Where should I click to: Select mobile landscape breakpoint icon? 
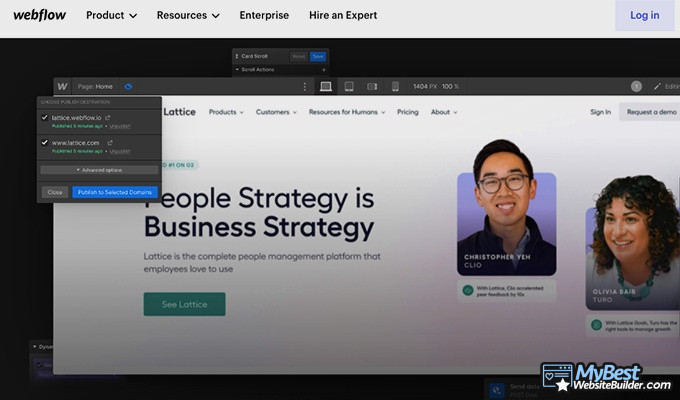click(x=372, y=87)
